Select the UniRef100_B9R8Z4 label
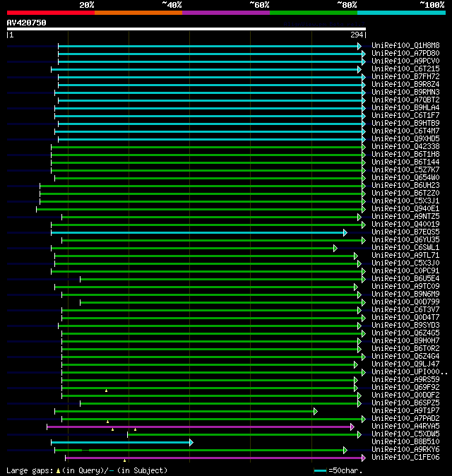 [405, 84]
